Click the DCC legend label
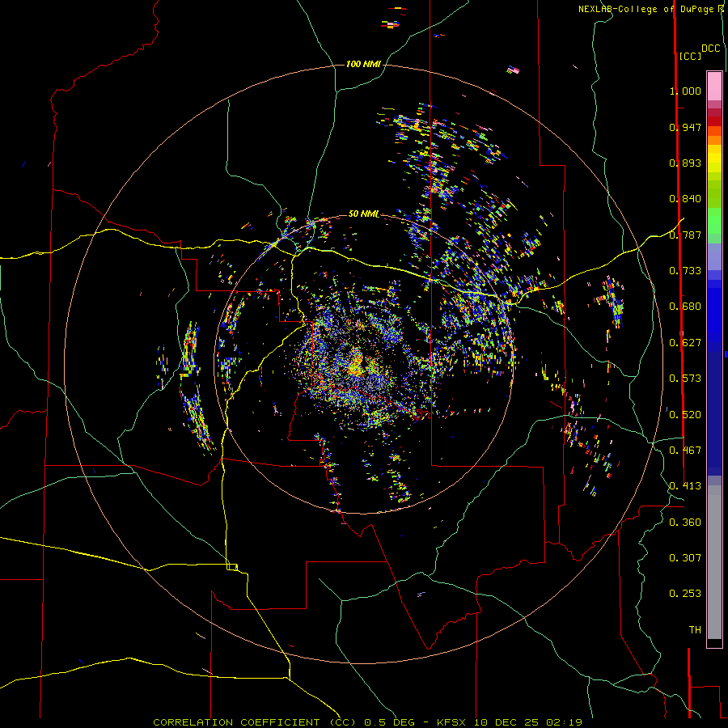 click(710, 49)
